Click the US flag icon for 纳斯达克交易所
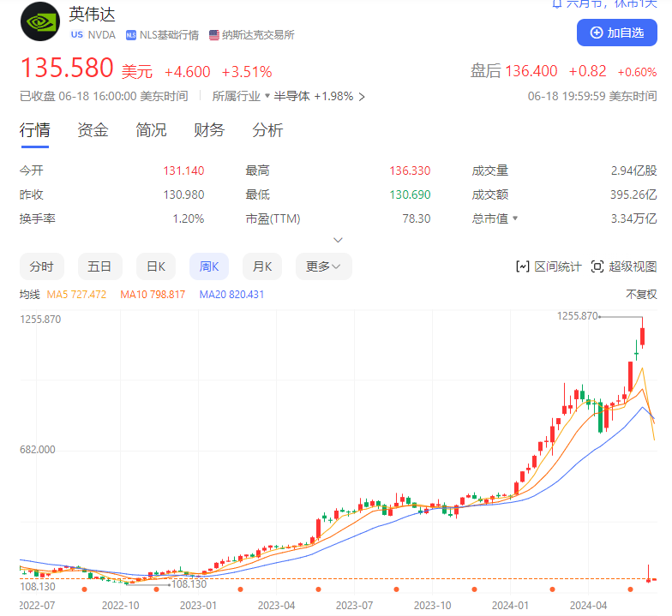672x616 pixels. (214, 35)
